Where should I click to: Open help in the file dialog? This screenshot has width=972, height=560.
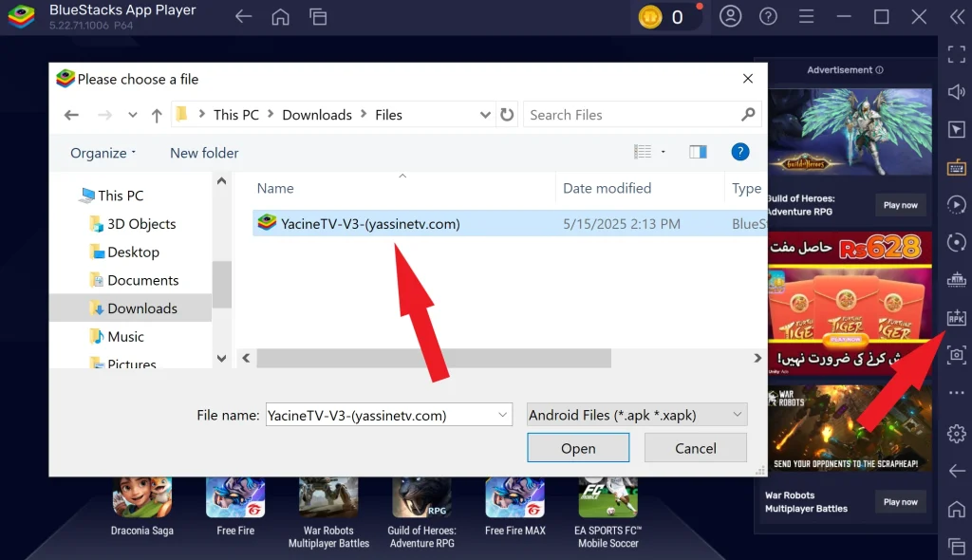pyautogui.click(x=739, y=152)
